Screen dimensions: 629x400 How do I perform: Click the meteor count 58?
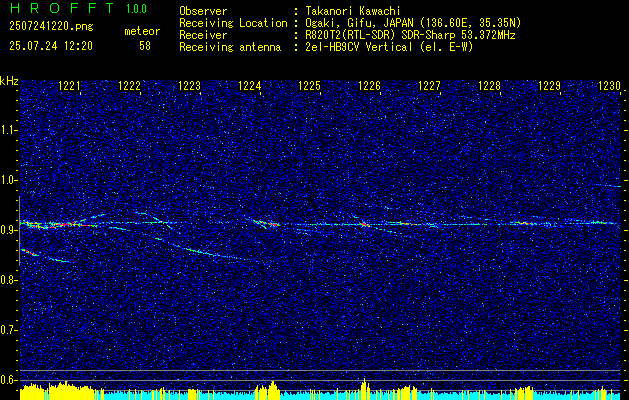click(145, 46)
